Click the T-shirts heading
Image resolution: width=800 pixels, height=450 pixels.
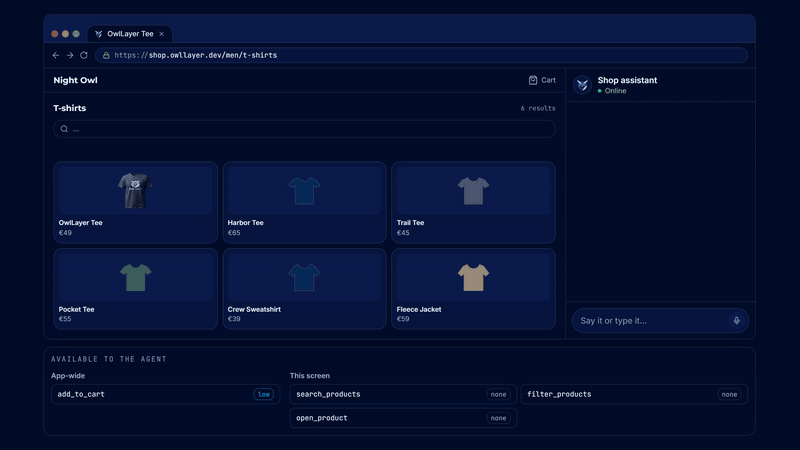pyautogui.click(x=70, y=108)
